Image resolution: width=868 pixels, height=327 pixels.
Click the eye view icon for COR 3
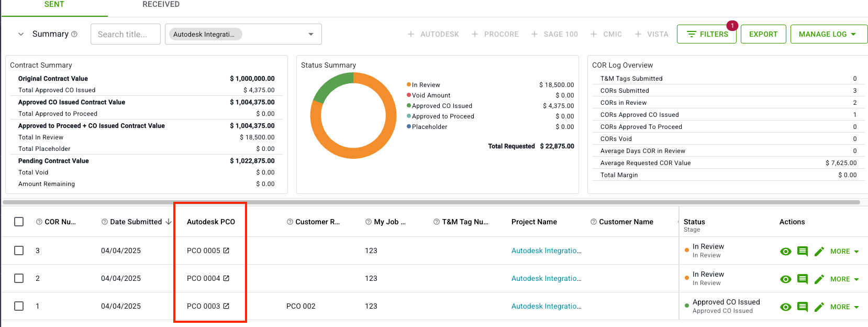[x=785, y=252]
